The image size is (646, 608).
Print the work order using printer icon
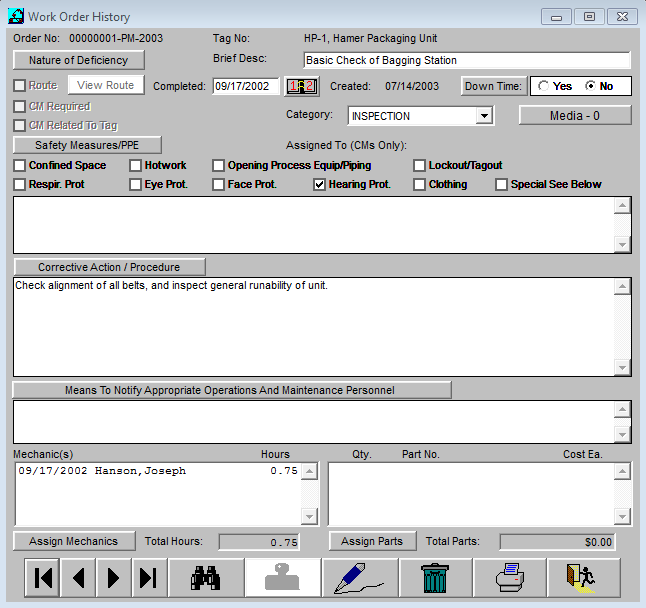click(x=510, y=578)
